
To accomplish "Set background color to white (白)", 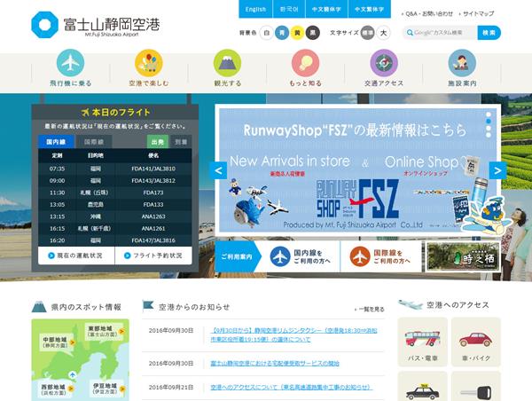I will pyautogui.click(x=267, y=33).
